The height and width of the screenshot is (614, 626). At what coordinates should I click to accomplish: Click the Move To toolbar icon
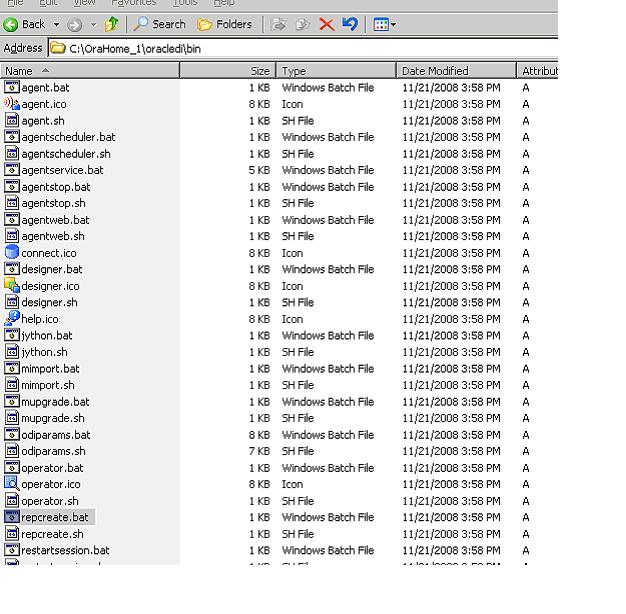[278, 25]
